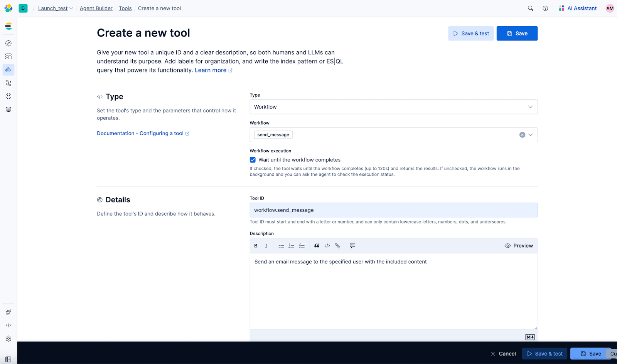Open the compass icon in the left sidebar
The width and height of the screenshot is (617, 364).
[8, 43]
